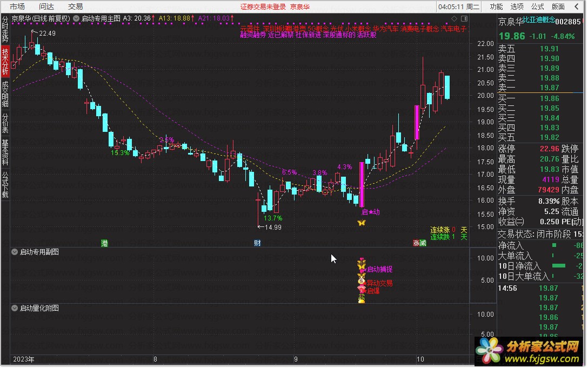
Task: Click the green 减 marker
Action: pyautogui.click(x=423, y=243)
